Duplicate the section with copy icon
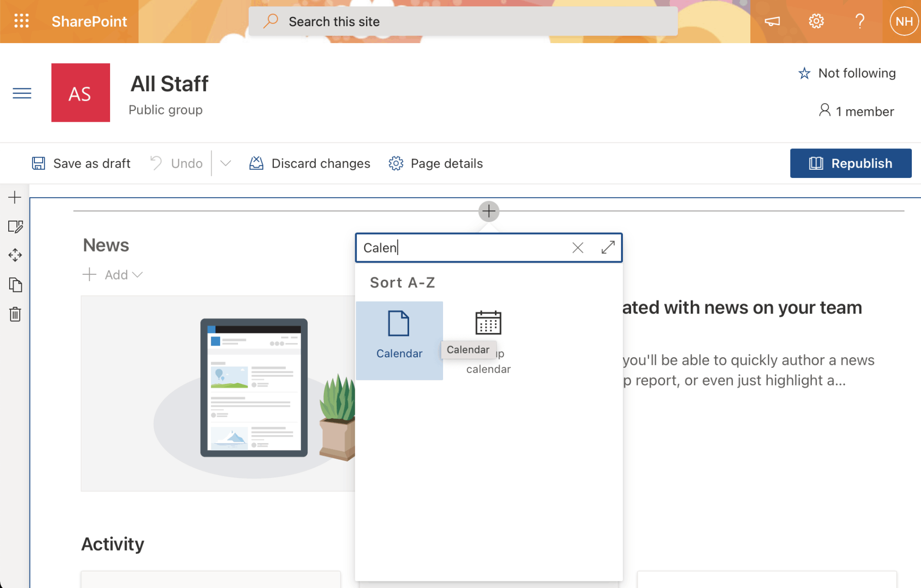This screenshot has width=921, height=588. tap(15, 285)
